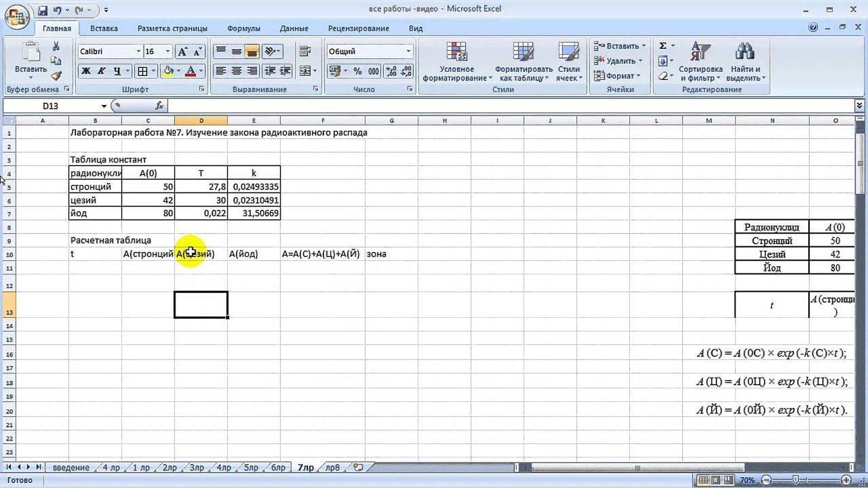Open the Шрифт dialog launcher
Screen dimensions: 868x488
pos(202,89)
